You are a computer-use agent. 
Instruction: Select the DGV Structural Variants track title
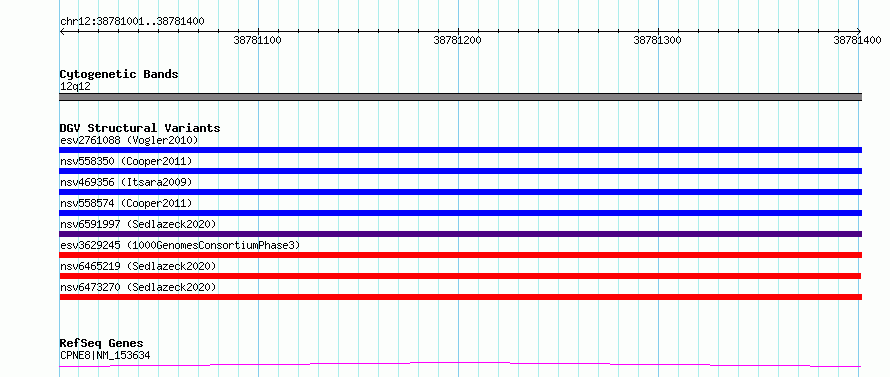[x=140, y=128]
